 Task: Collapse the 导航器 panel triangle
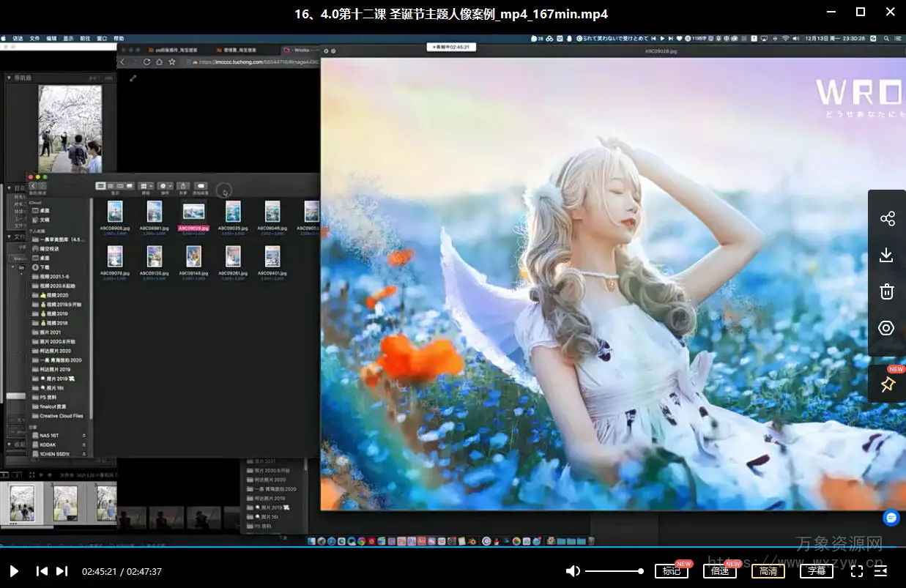click(x=9, y=78)
